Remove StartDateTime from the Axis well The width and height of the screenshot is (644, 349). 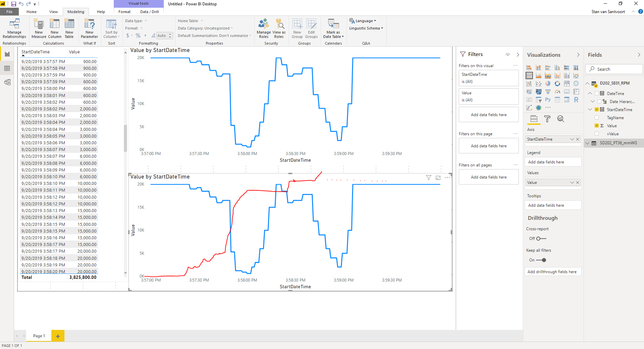tap(578, 139)
